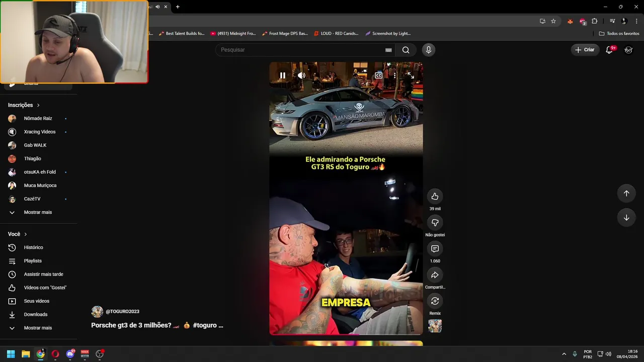Open Todos os favoritos folder
644x362 pixels.
point(619,34)
